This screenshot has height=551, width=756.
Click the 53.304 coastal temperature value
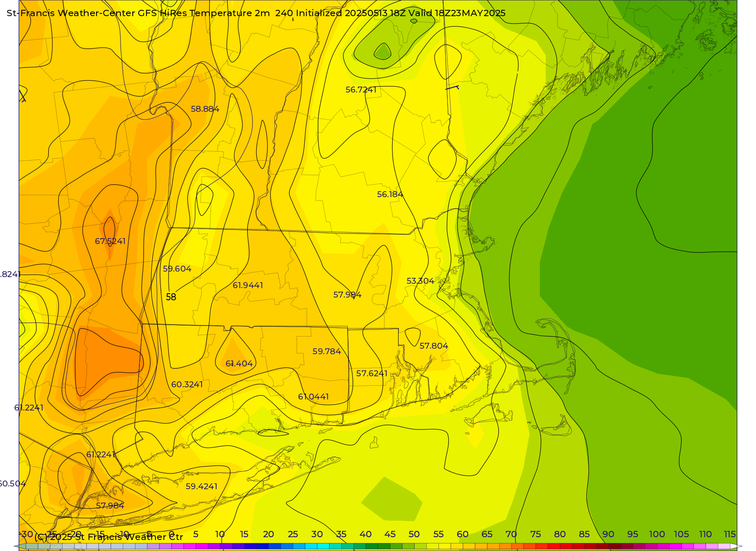421,281
